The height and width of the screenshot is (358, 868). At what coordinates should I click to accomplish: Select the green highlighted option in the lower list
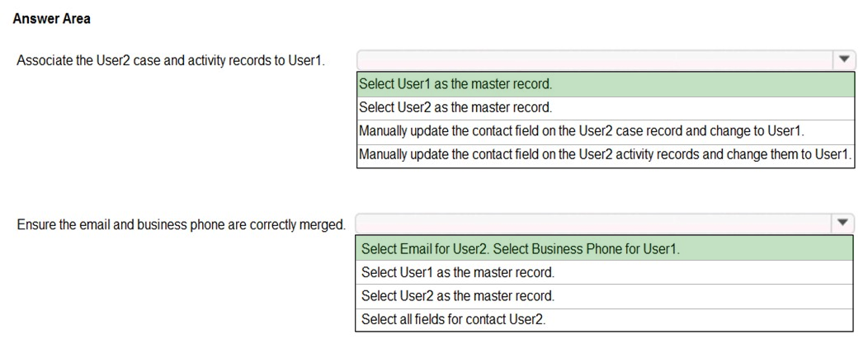[604, 248]
